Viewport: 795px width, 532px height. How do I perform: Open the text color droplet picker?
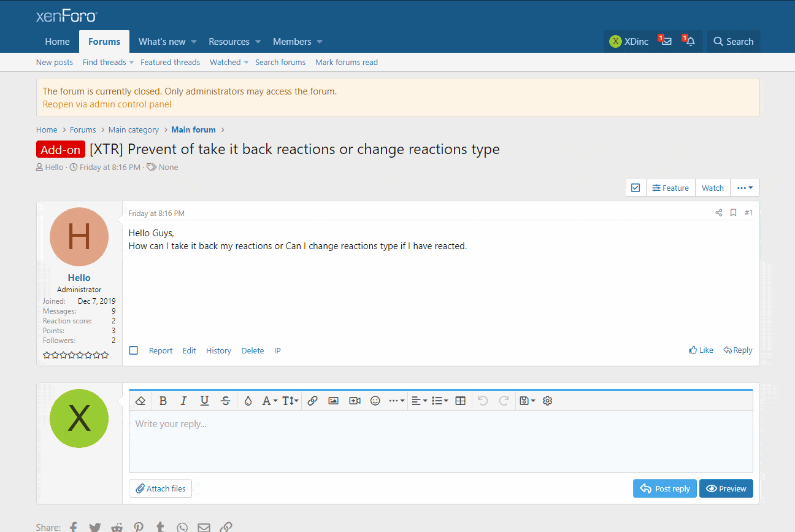tap(248, 401)
